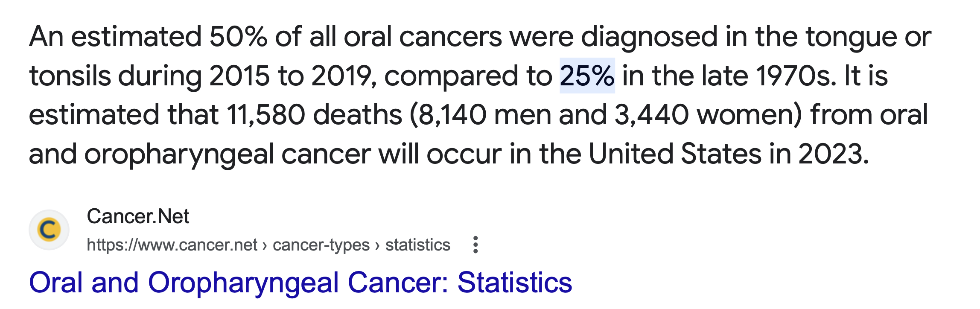Image resolution: width=980 pixels, height=309 pixels.
Task: Click the year 2015 in the snippet
Action: click(239, 76)
